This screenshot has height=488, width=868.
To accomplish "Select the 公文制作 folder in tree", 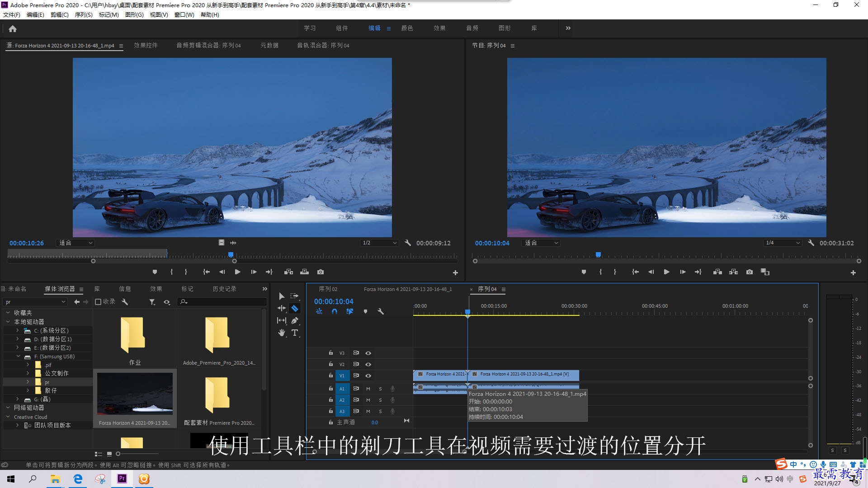I will point(57,373).
